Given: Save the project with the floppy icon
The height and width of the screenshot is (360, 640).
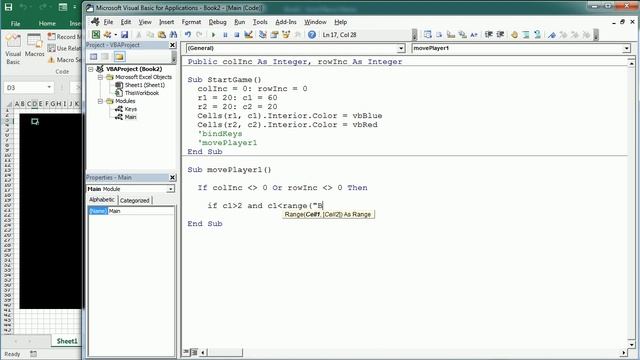Looking at the screenshot, I should coord(124,35).
